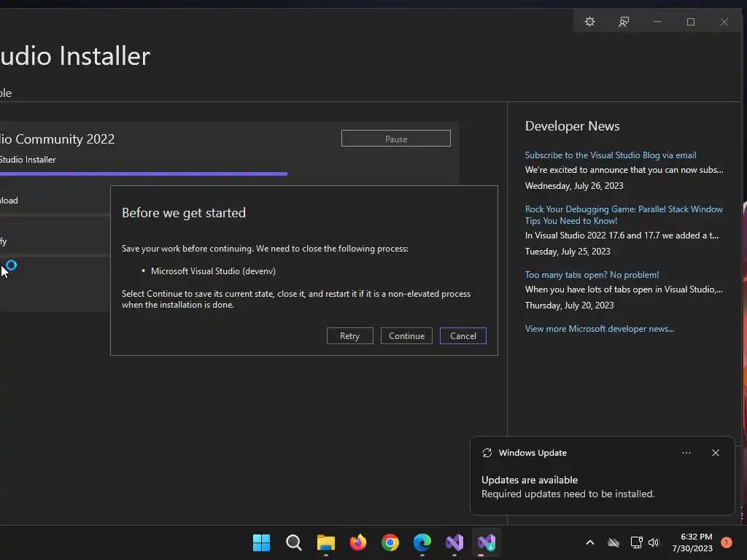Minimize the Visual Studio Installer window
Image resolution: width=747 pixels, height=560 pixels.
click(657, 22)
